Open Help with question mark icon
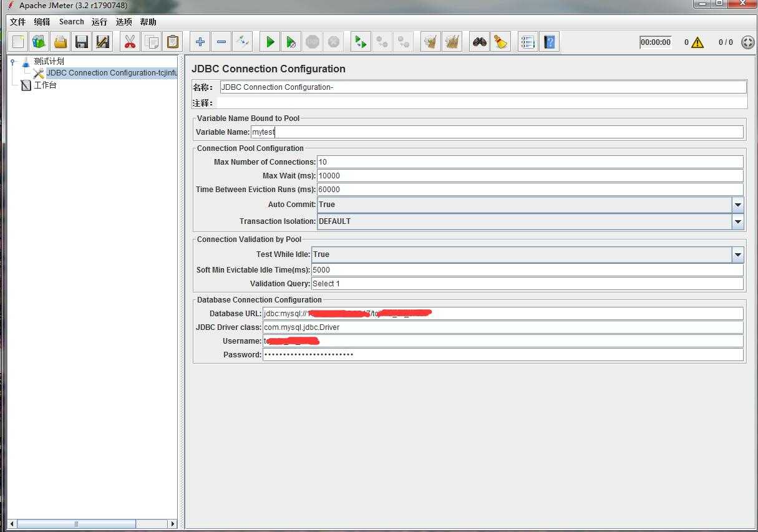Viewport: 758px width, 532px height. [x=549, y=42]
